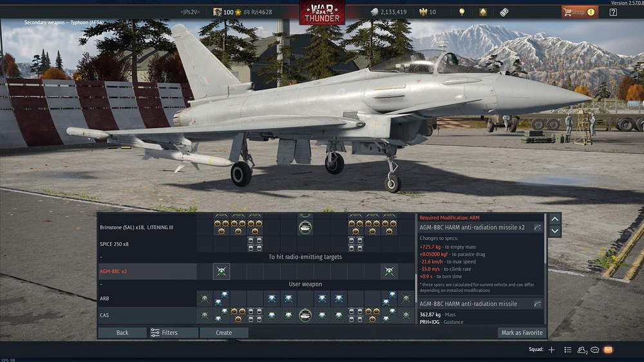Click the lightbulb hint icon in top bar

pos(462,12)
